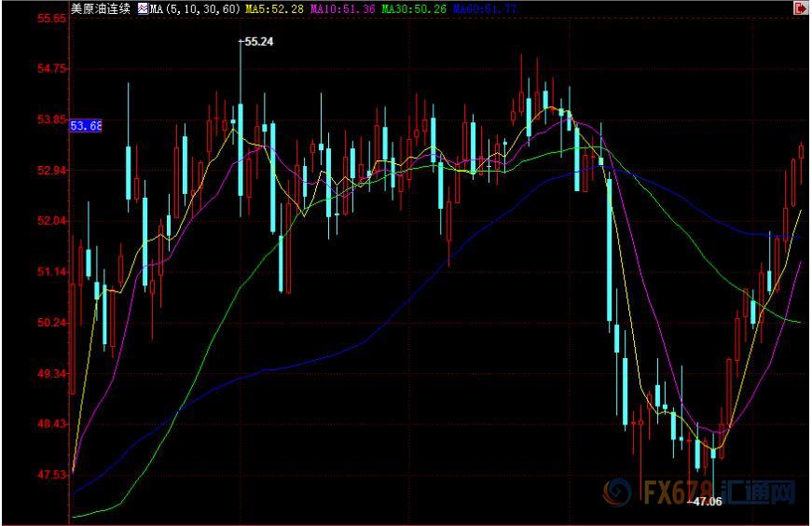Click the 53.85 price axis label

pyautogui.click(x=52, y=119)
